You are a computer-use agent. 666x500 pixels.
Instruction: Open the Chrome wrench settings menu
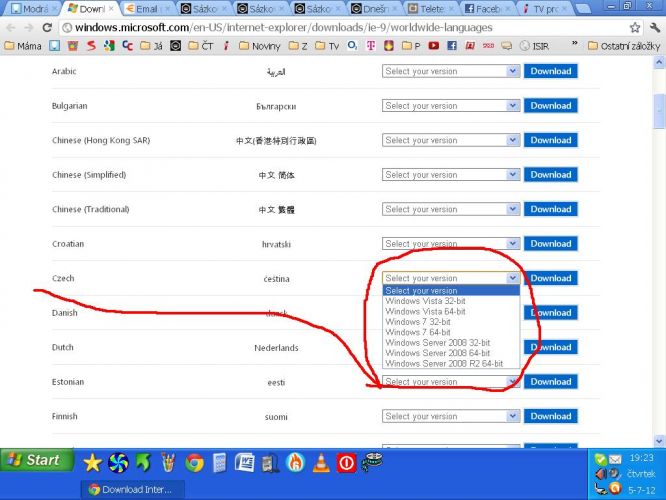click(x=655, y=28)
